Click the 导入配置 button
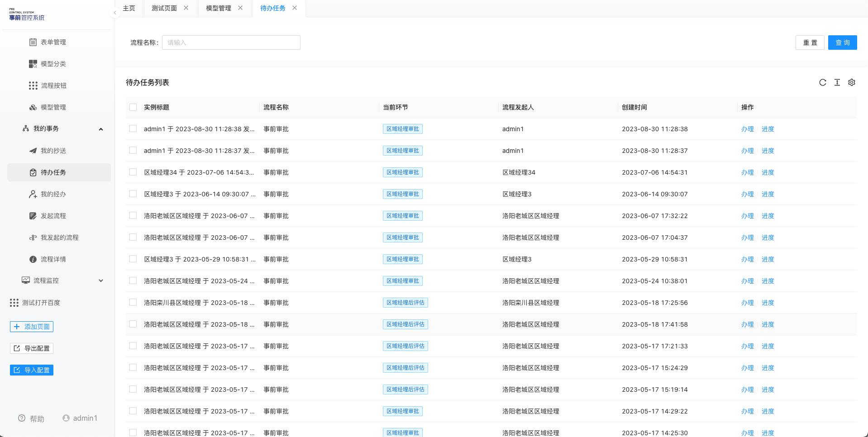 pos(32,370)
